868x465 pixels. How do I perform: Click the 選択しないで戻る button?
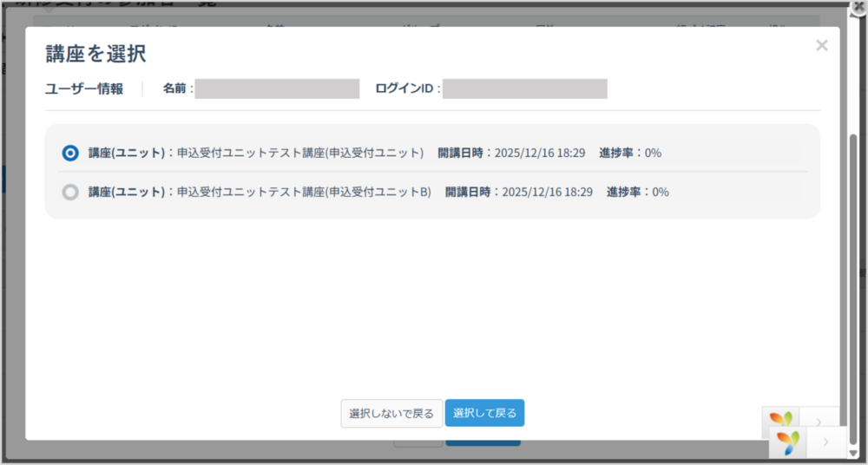click(391, 413)
